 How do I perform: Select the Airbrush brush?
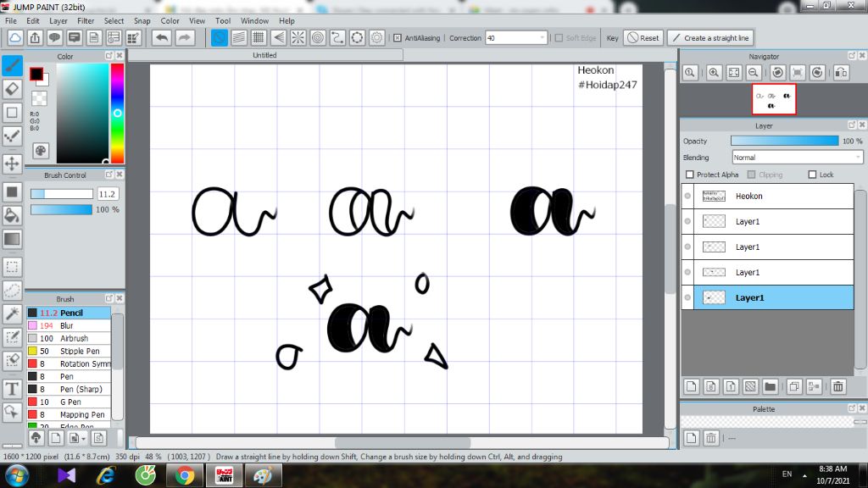pos(69,338)
